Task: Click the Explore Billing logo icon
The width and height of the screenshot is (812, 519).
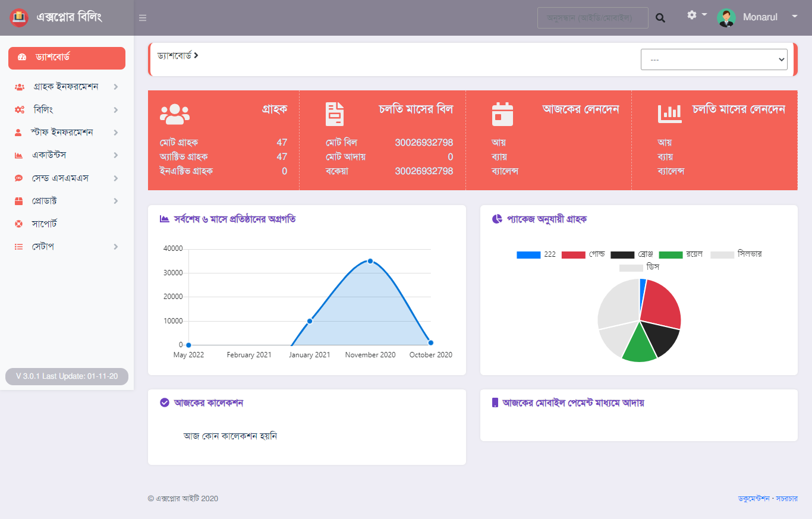Action: [x=19, y=17]
